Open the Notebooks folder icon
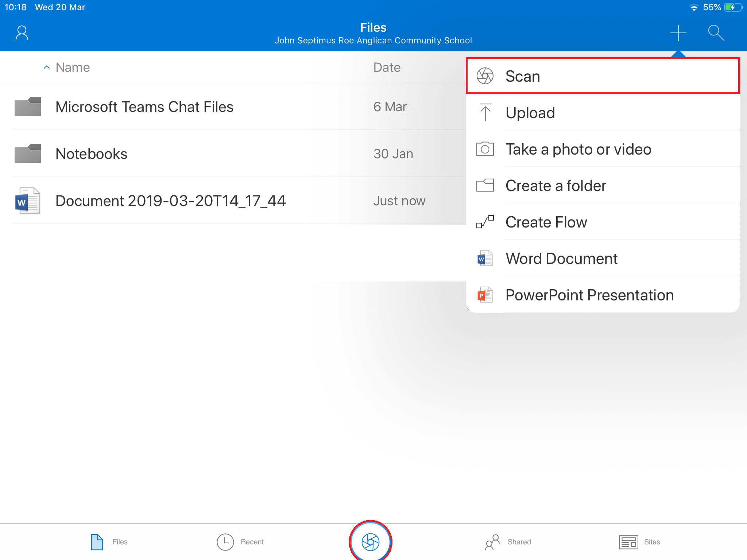Viewport: 747px width, 560px height. pyautogui.click(x=28, y=153)
